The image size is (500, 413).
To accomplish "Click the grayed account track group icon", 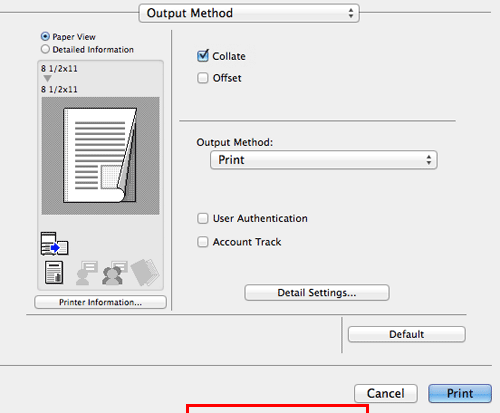I will [x=114, y=273].
